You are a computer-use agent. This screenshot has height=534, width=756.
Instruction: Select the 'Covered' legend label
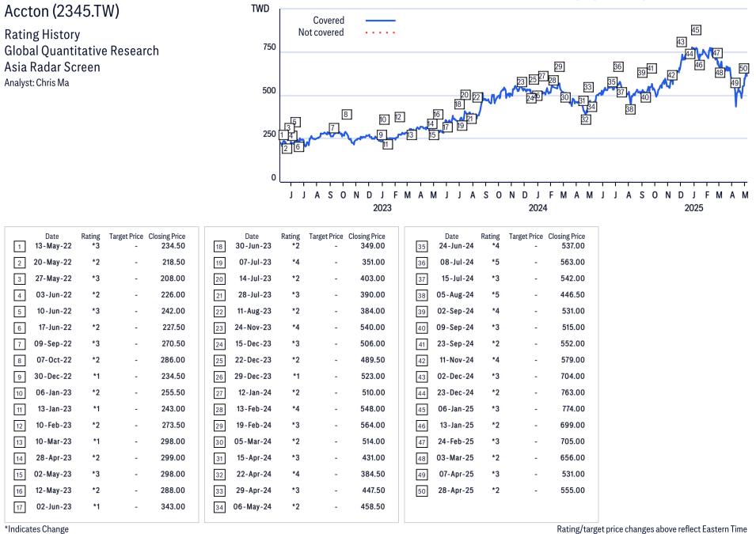pyautogui.click(x=329, y=21)
